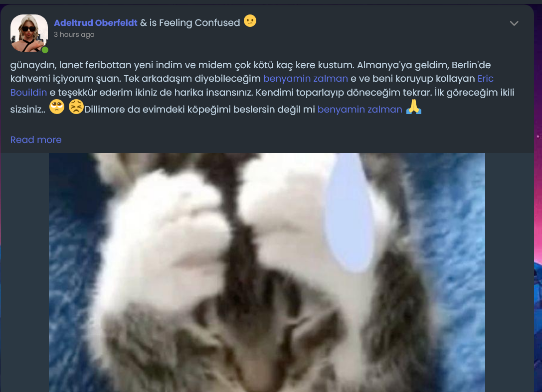Click the green online status dot

45,50
